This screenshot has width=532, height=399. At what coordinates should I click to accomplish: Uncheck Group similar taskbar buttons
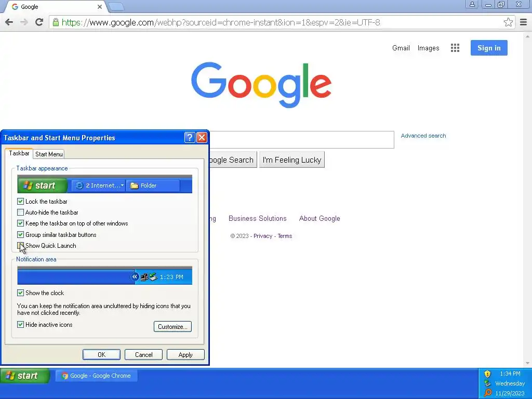point(20,234)
